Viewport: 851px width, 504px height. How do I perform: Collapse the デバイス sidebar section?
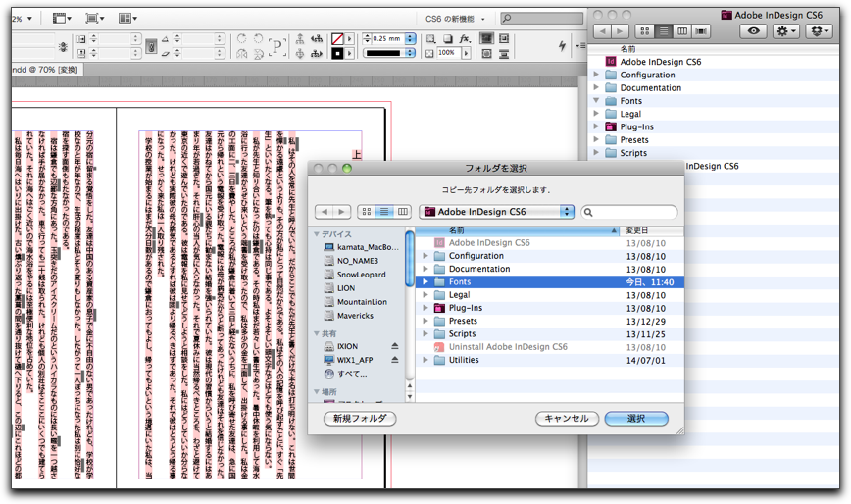(x=317, y=233)
